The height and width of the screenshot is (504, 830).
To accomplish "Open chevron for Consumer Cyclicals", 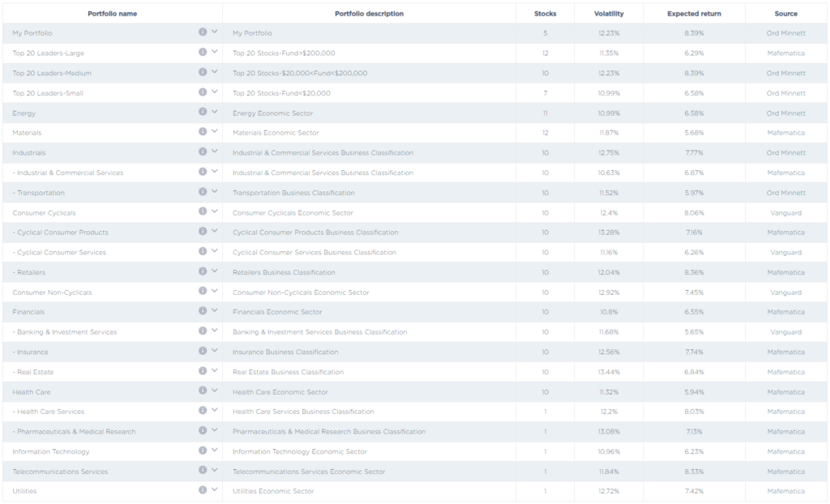I will [214, 211].
